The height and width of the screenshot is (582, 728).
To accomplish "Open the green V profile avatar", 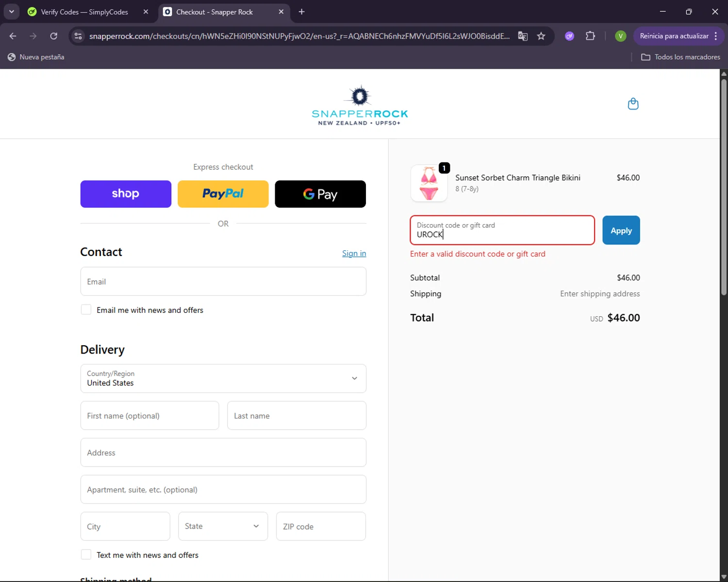I will (x=620, y=36).
